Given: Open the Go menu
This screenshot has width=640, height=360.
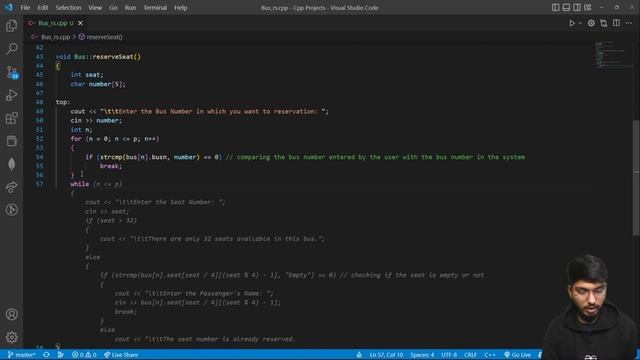Looking at the screenshot, I should point(113,8).
